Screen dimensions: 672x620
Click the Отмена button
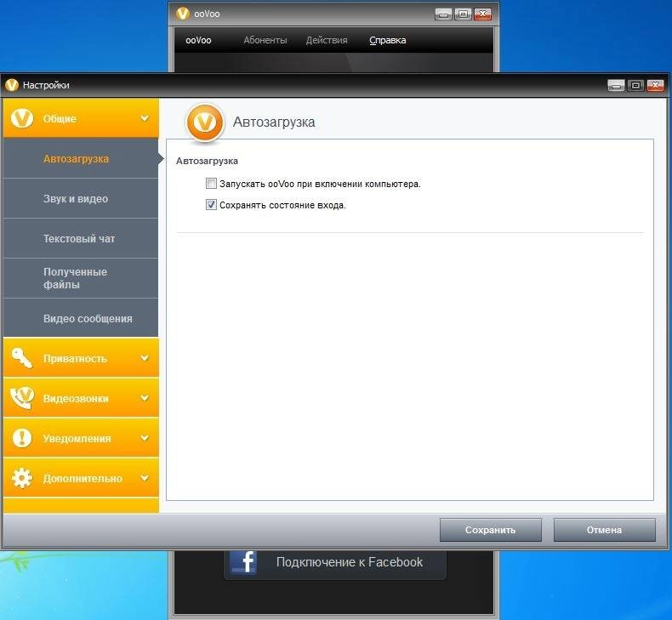click(604, 530)
